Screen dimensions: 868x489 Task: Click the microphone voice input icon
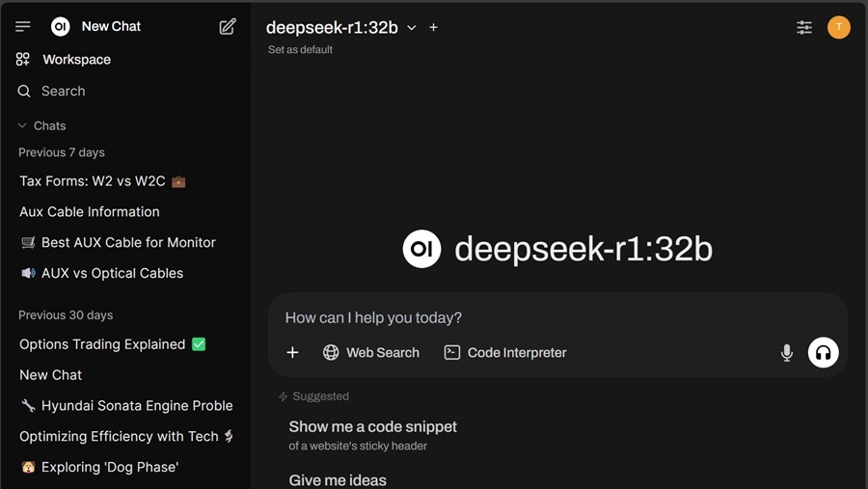[787, 352]
